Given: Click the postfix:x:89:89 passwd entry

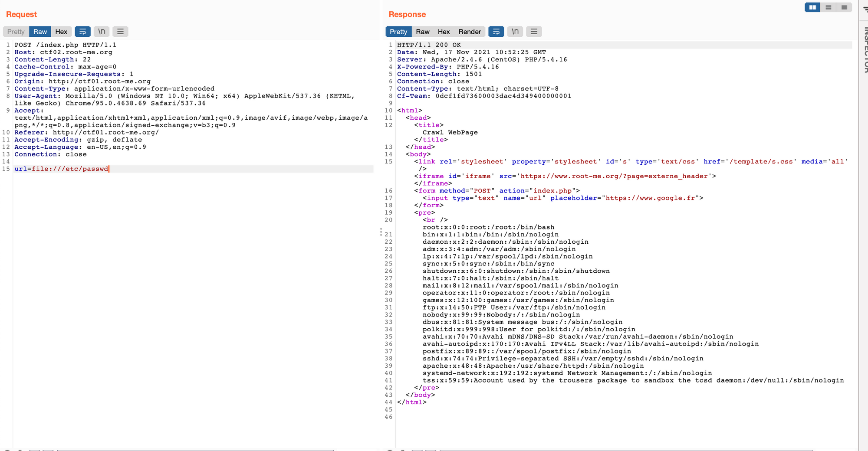Looking at the screenshot, I should point(527,351).
